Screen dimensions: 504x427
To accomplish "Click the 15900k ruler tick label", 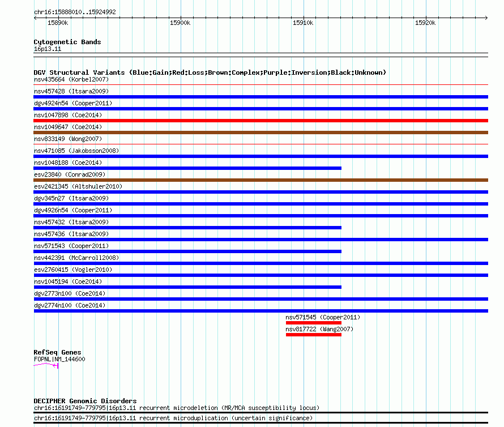I will 180,23.
